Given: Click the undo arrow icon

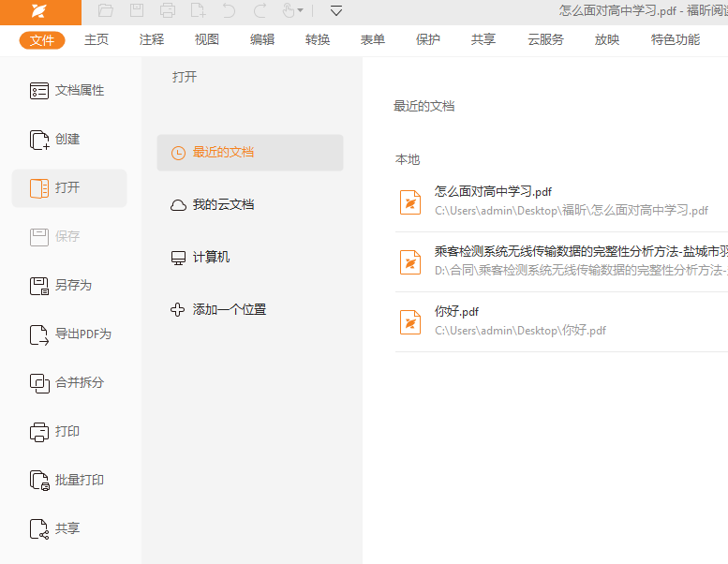Looking at the screenshot, I should pos(229,11).
